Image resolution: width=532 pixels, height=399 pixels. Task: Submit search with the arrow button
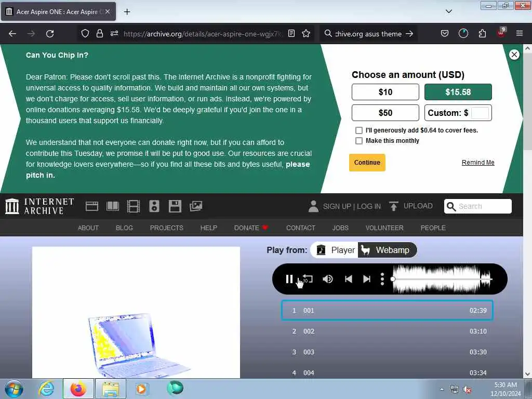(x=409, y=34)
